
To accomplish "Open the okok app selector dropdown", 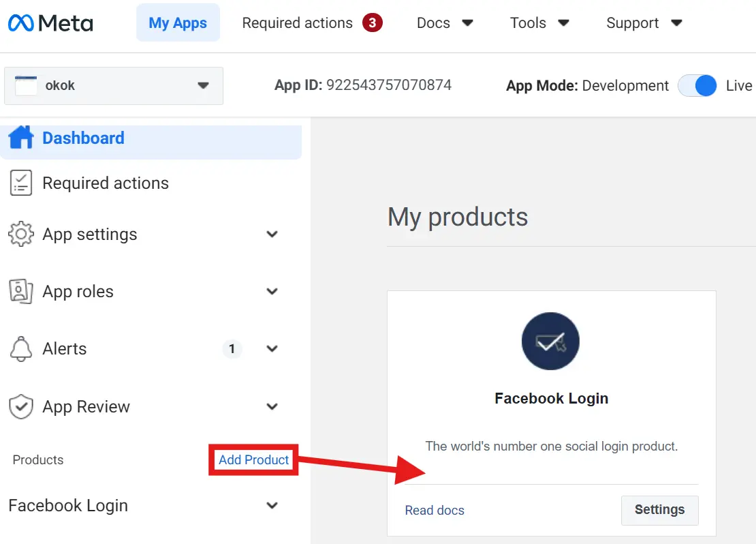I will [114, 86].
